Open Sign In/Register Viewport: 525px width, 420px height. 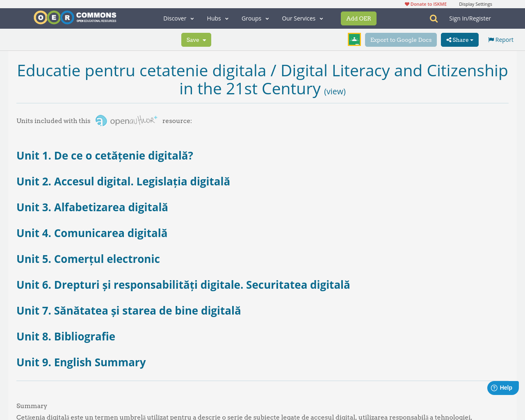click(x=470, y=18)
